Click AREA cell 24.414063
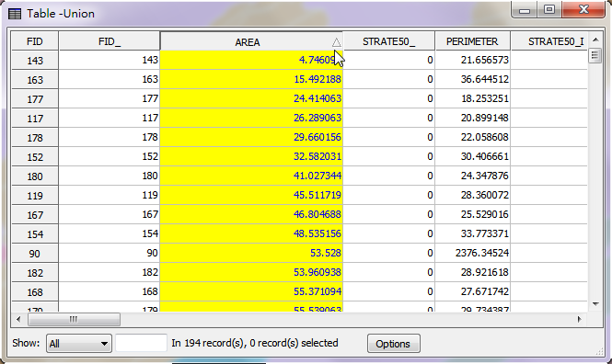Image resolution: width=612 pixels, height=364 pixels. pyautogui.click(x=251, y=99)
